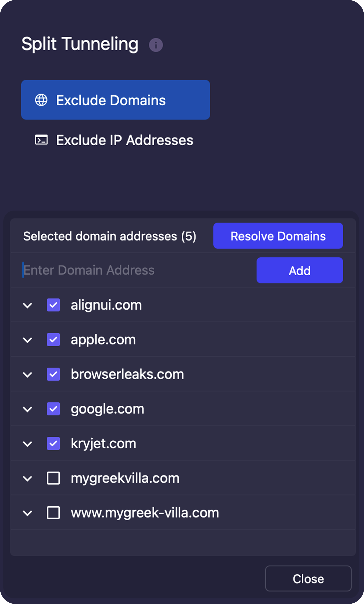Uncheck the alignui.com domain
The height and width of the screenshot is (604, 364).
coord(53,305)
